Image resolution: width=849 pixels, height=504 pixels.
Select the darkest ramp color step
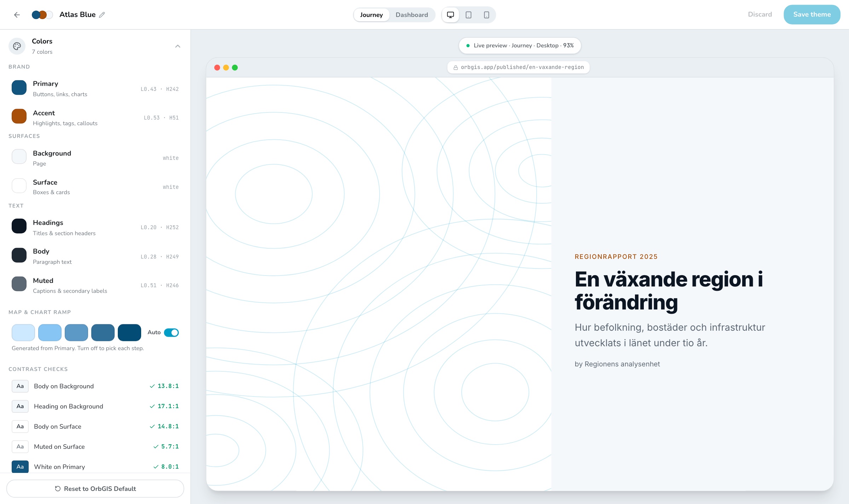tap(129, 332)
